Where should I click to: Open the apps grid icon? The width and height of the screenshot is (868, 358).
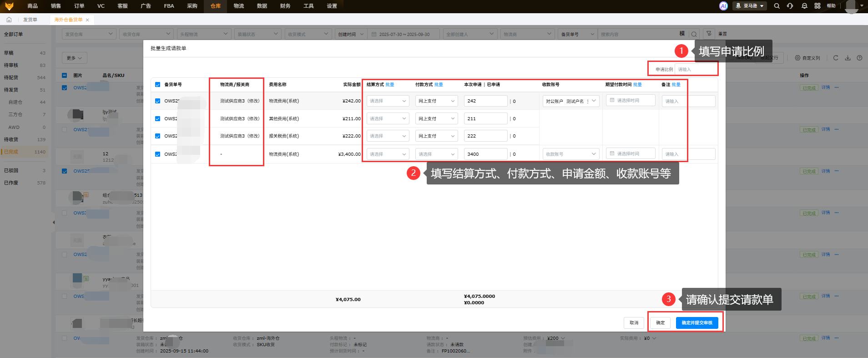pyautogui.click(x=818, y=6)
